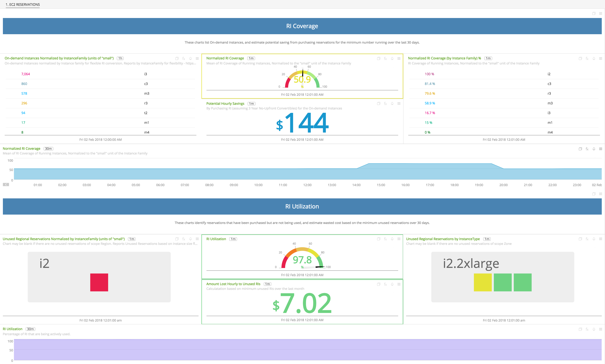
Task: Click the copy icon on the Amount Lost Hourly chart
Action: (x=379, y=284)
